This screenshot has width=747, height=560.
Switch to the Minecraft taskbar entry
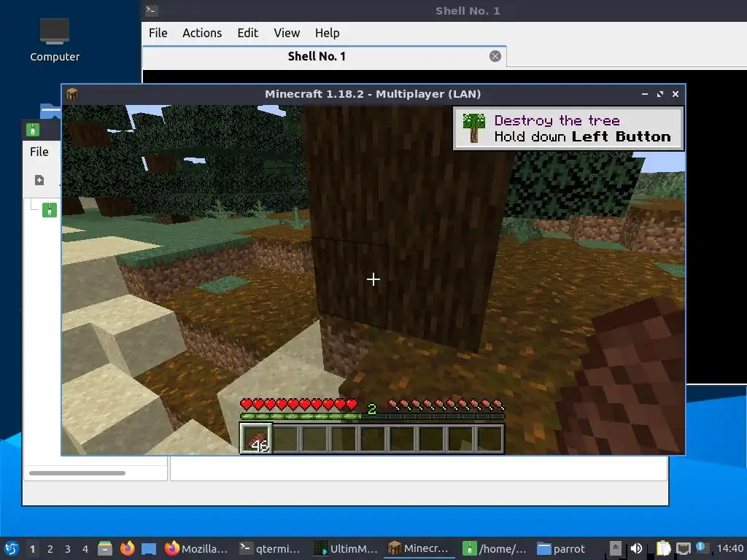419,548
